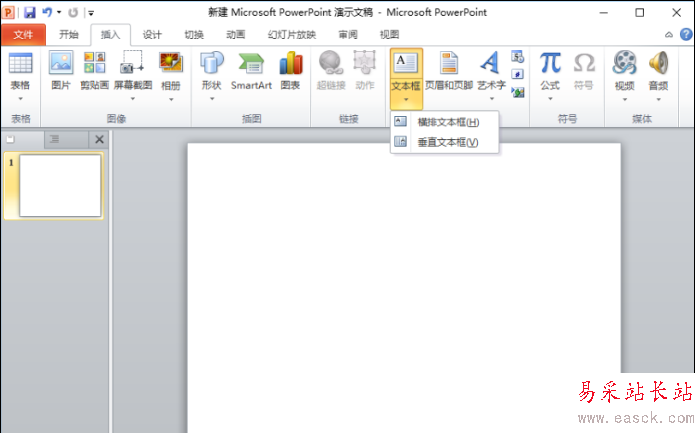
Task: Expand the Screenshot (屏幕截图) dropdown arrow
Action: coord(133,99)
